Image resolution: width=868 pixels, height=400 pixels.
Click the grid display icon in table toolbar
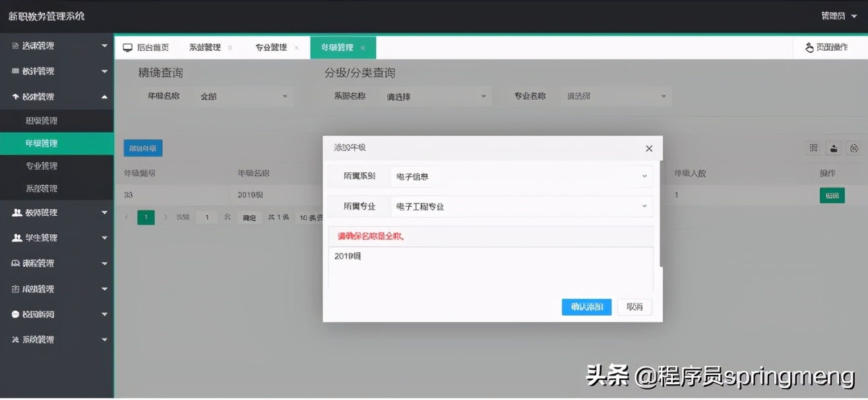pyautogui.click(x=814, y=148)
